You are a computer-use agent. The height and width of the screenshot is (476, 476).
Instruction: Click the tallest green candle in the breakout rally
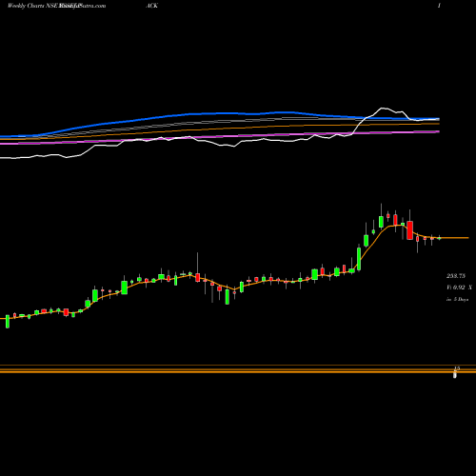(359, 259)
